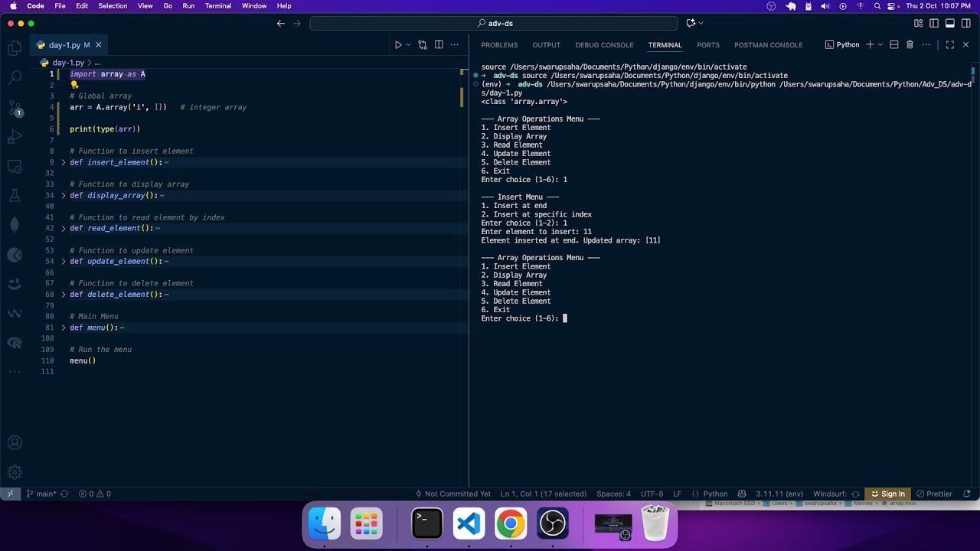Expand folded delete_element function
980x551 pixels.
pyautogui.click(x=64, y=294)
